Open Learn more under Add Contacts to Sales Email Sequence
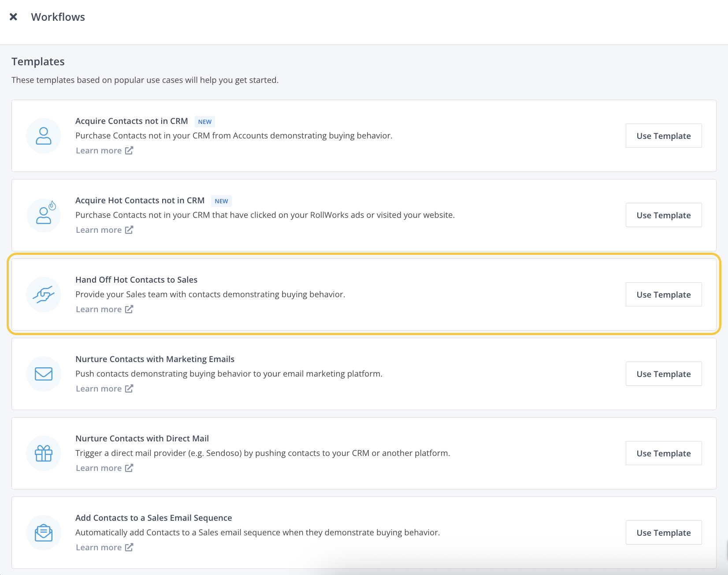The height and width of the screenshot is (575, 728). click(99, 547)
